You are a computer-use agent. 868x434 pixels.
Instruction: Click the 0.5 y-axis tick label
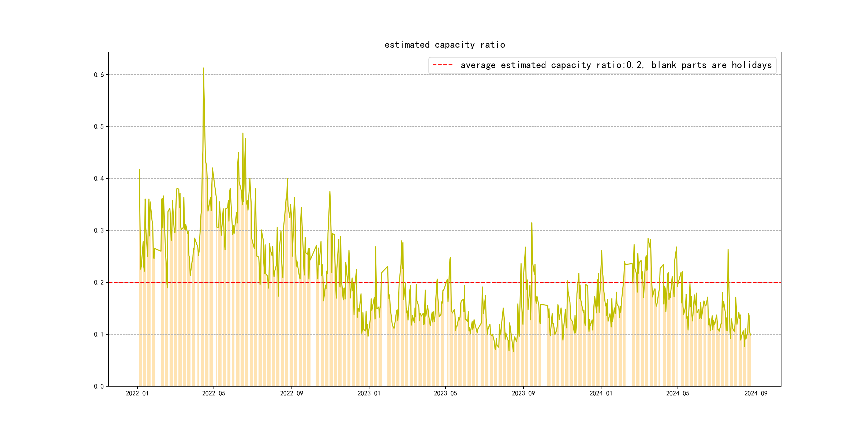[x=99, y=127]
